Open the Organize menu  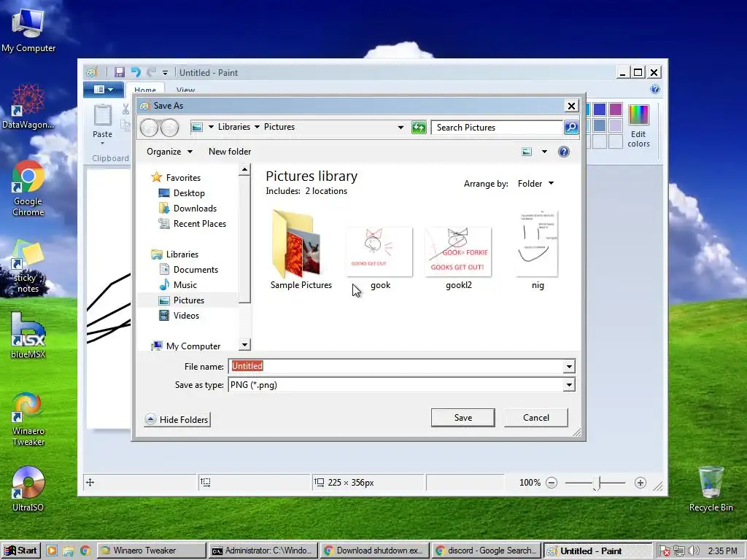coord(169,152)
